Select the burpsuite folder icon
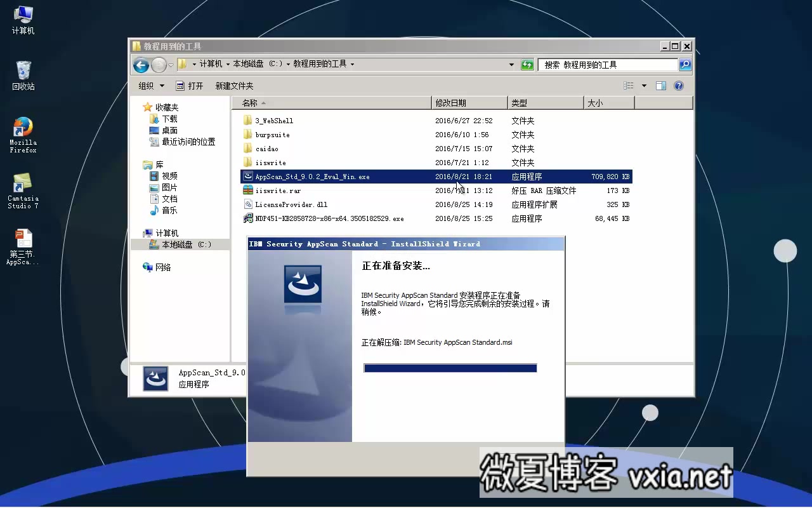The height and width of the screenshot is (508, 812). [248, 135]
